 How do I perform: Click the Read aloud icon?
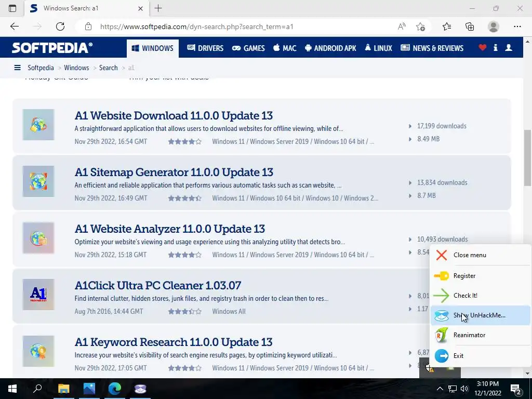(402, 26)
